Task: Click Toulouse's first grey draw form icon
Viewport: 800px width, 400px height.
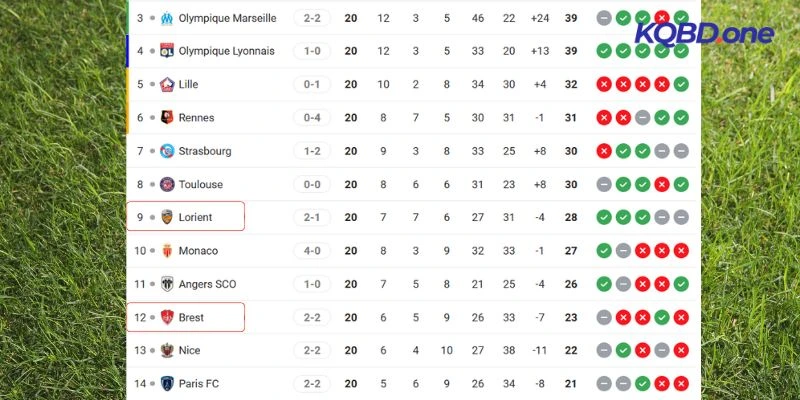Action: [603, 184]
